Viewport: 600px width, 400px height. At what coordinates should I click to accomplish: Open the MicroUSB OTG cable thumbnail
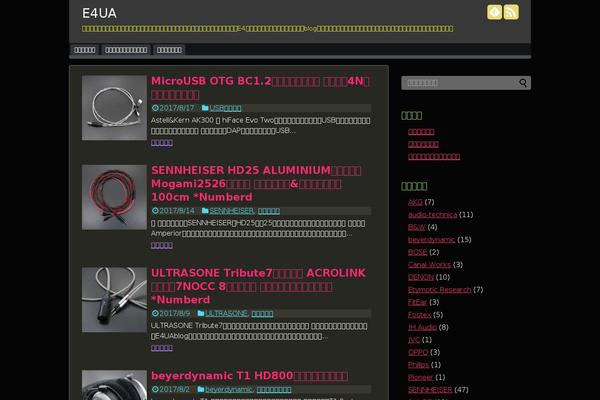tap(114, 108)
